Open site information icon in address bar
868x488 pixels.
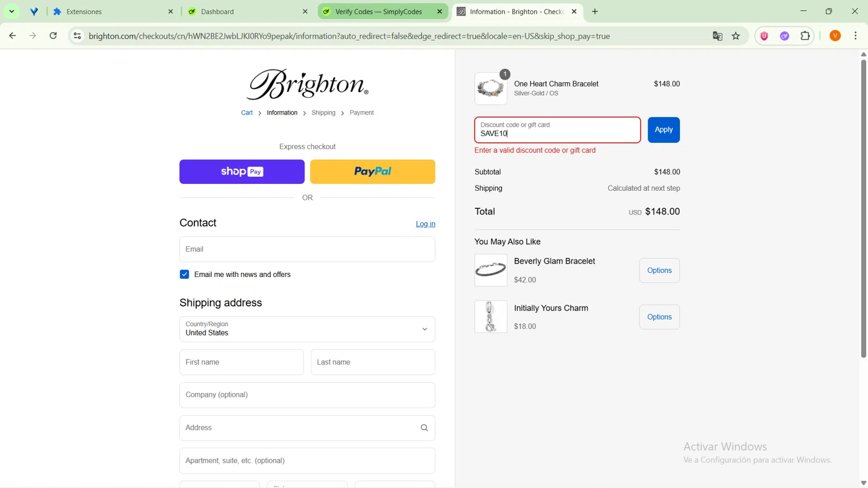click(77, 36)
